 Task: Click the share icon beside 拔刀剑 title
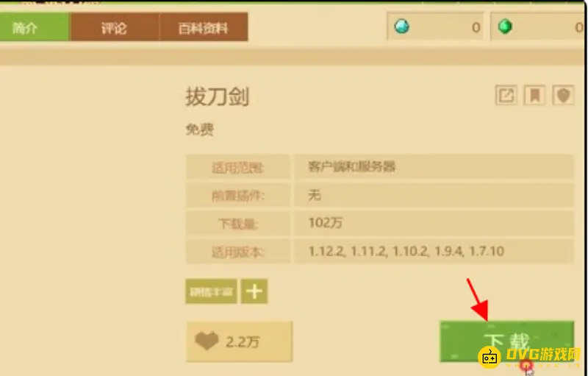(x=506, y=96)
